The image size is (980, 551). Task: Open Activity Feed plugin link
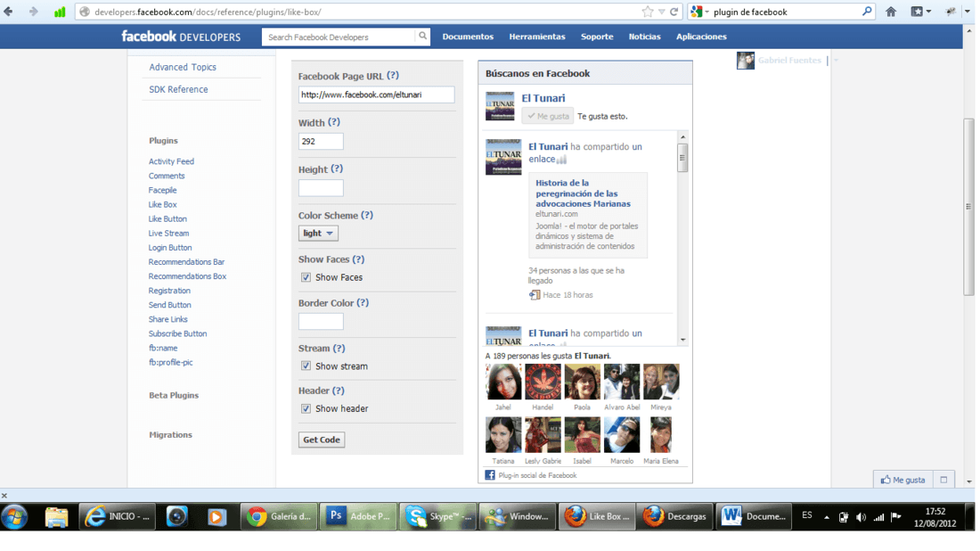(171, 161)
